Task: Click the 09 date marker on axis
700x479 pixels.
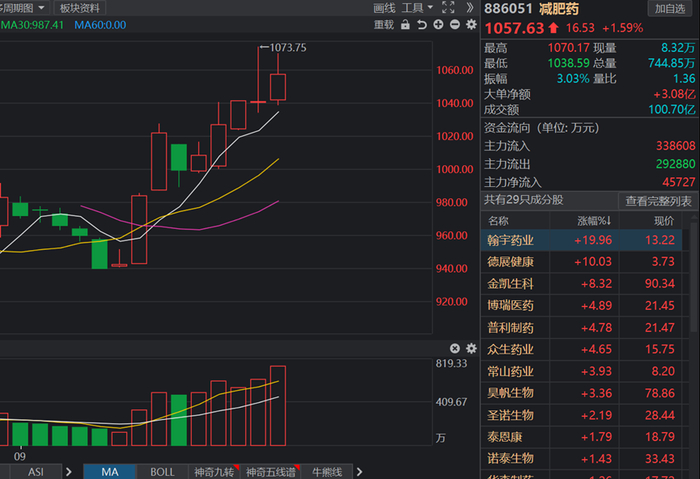Action: [x=20, y=456]
